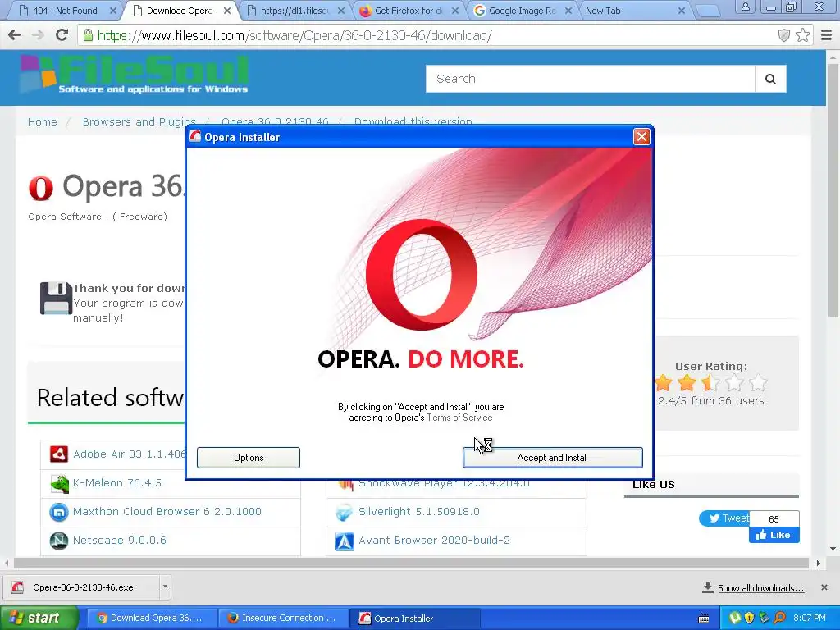Close the 404 - Not Found tab
The width and height of the screenshot is (840, 630).
[x=113, y=11]
